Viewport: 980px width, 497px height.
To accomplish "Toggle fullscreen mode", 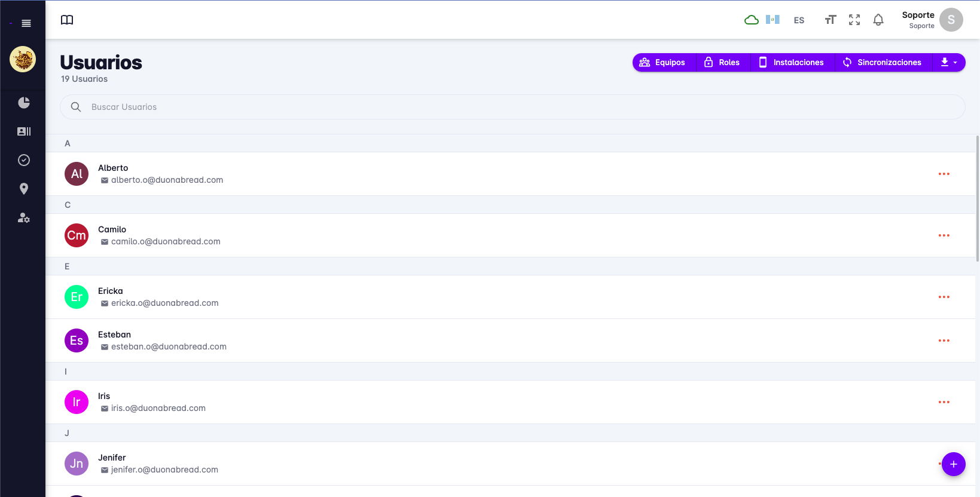I will (854, 20).
